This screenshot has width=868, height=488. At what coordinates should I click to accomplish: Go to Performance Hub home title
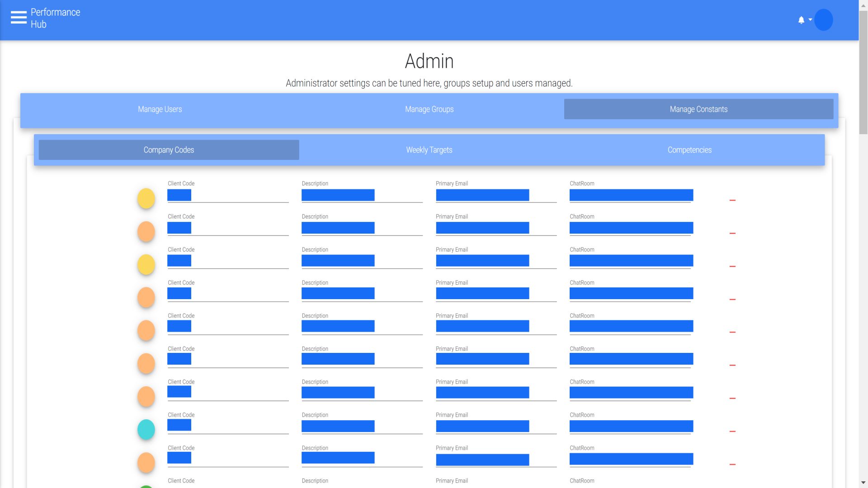tap(55, 18)
